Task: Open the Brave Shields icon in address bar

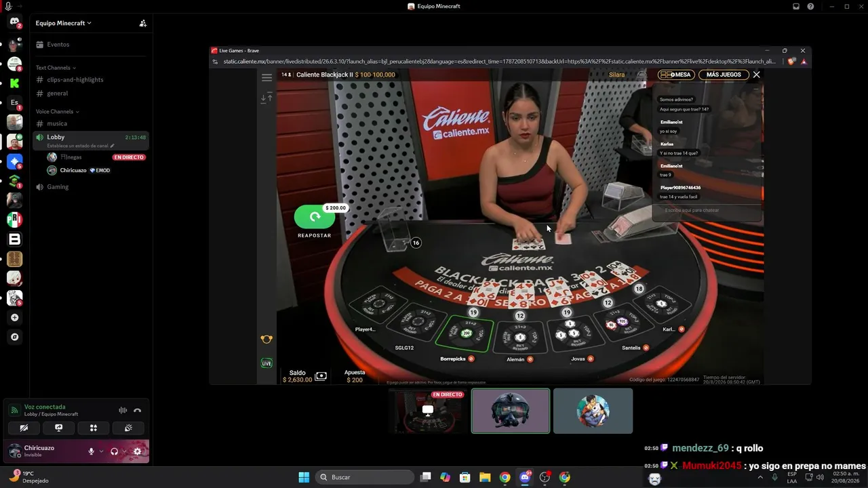Action: (791, 61)
